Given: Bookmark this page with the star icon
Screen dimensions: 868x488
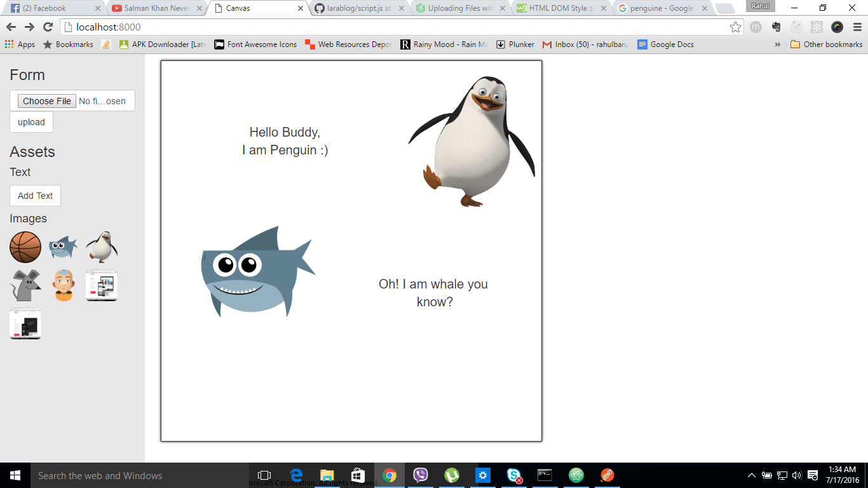Looking at the screenshot, I should coord(735,27).
